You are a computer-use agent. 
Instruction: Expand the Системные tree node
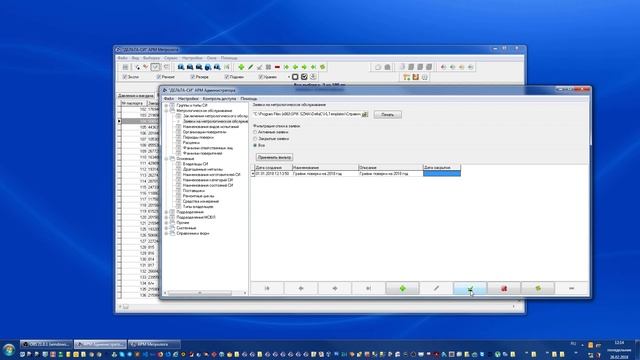(167, 228)
